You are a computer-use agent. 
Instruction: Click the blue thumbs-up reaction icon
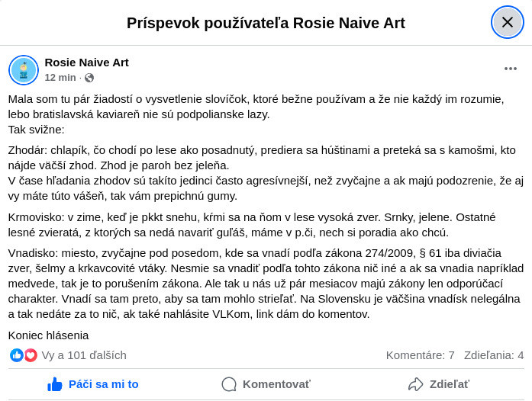click(x=16, y=355)
